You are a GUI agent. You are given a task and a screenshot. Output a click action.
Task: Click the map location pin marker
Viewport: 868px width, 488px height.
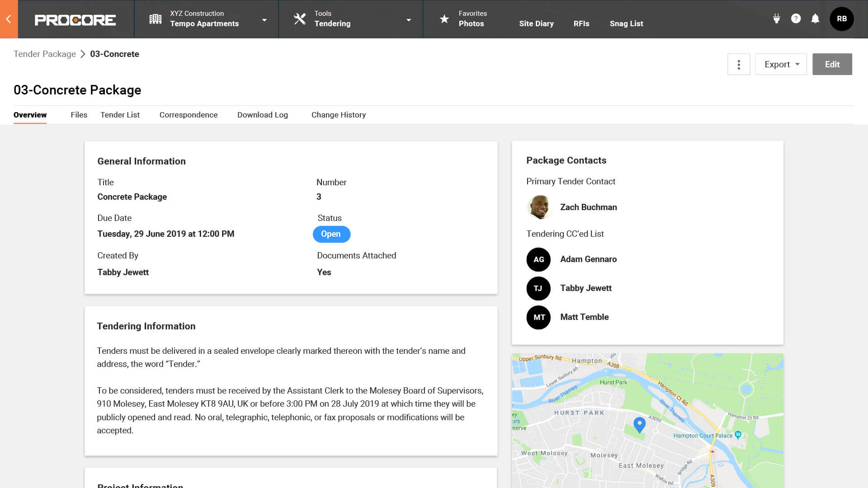[639, 426]
